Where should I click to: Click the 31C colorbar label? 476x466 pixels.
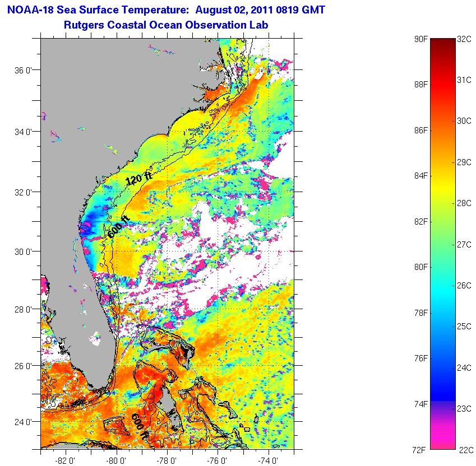pos(464,80)
